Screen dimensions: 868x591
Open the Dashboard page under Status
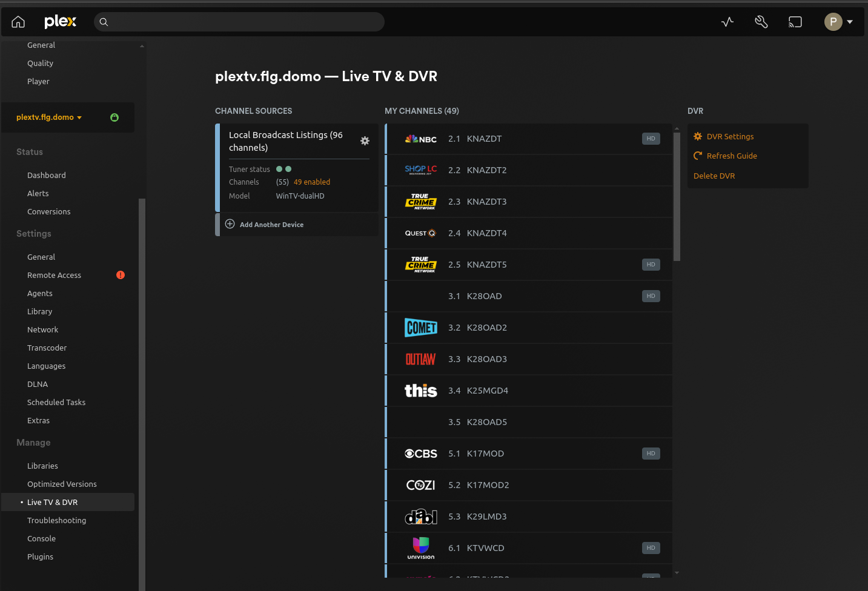[46, 175]
